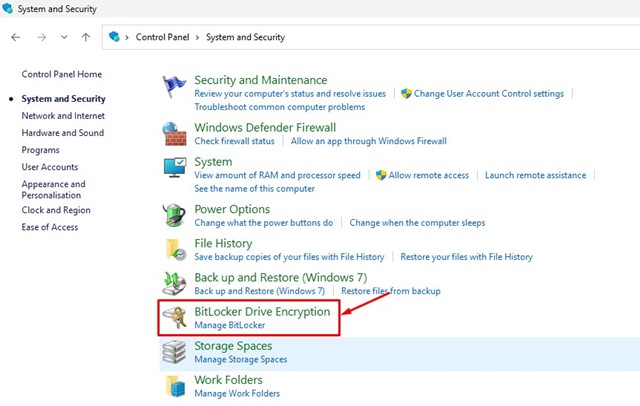
Task: Click the Storage Spaces drives icon
Action: coord(175,352)
